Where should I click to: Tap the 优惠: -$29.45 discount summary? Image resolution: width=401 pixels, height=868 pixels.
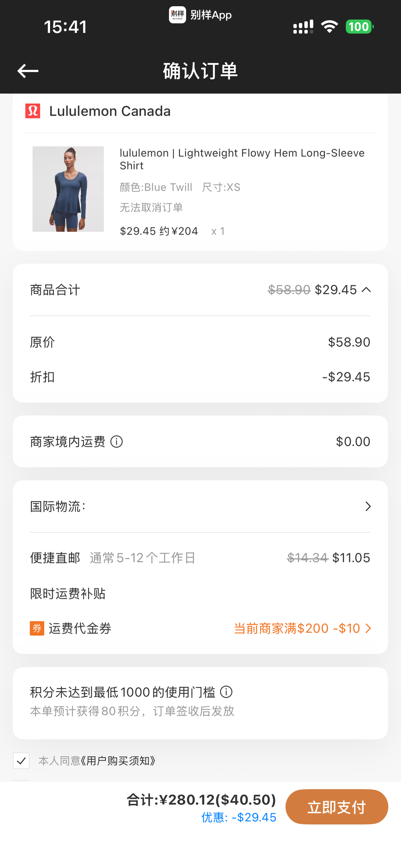click(x=239, y=817)
